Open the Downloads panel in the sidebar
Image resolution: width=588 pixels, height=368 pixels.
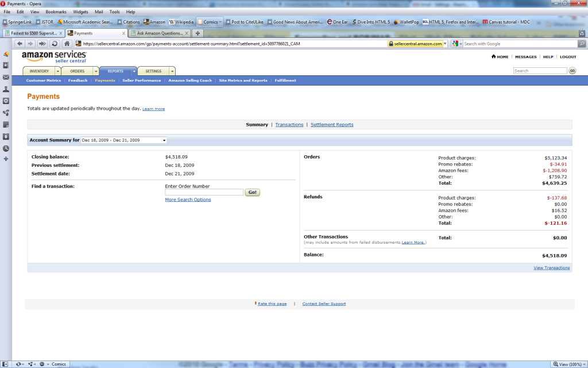point(6,136)
